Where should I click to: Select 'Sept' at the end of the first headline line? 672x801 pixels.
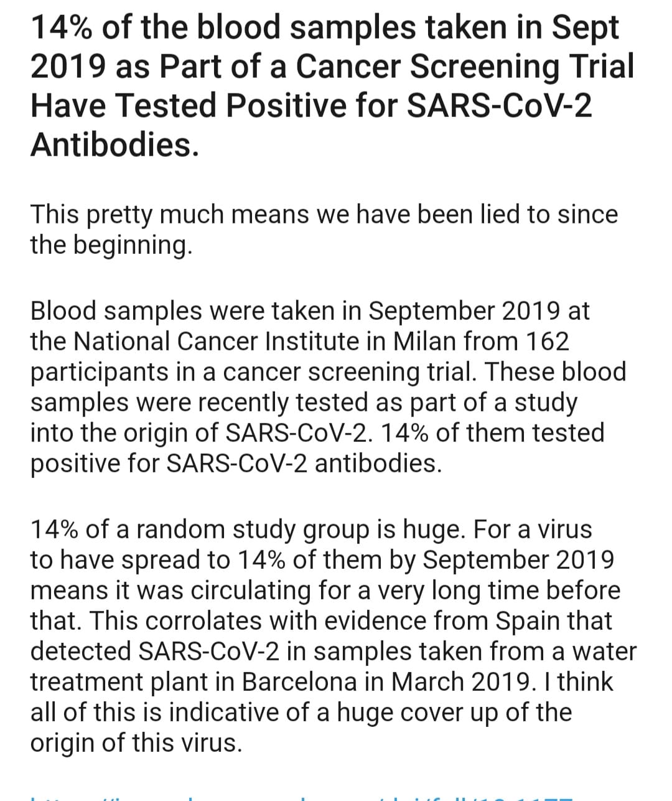point(586,28)
